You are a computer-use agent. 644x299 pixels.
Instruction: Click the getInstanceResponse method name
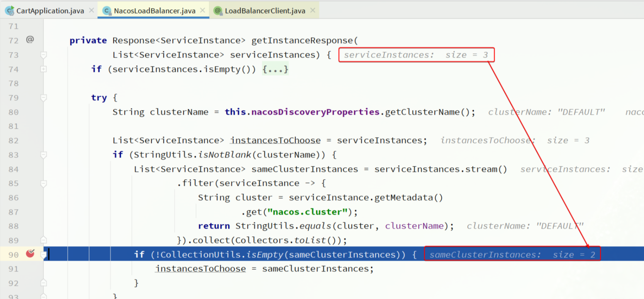coord(302,41)
